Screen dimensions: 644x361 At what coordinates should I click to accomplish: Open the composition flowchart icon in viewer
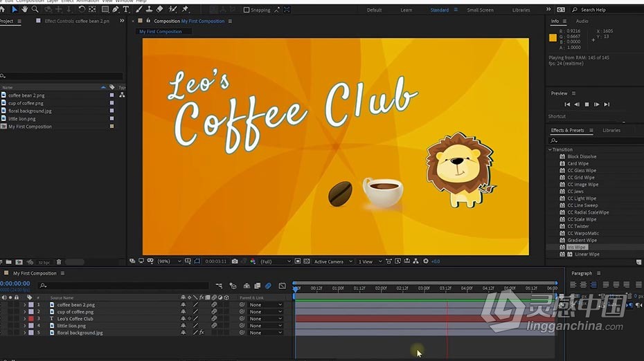click(415, 261)
